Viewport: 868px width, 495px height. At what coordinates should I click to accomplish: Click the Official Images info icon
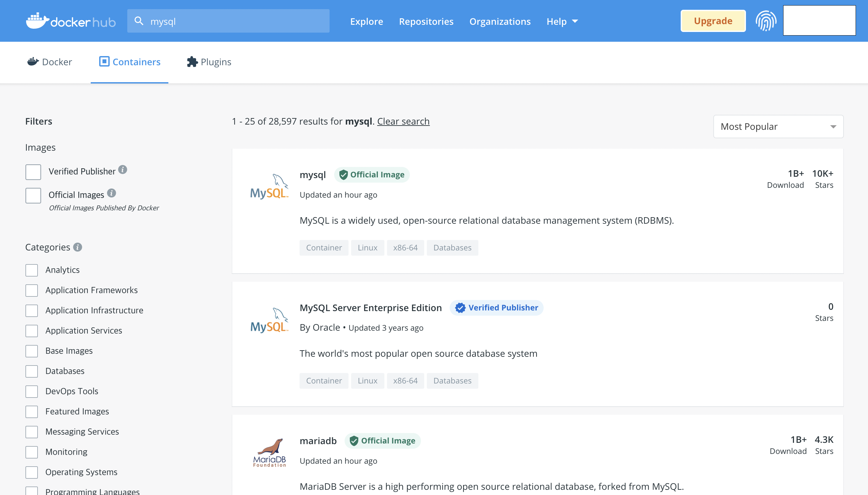[112, 193]
